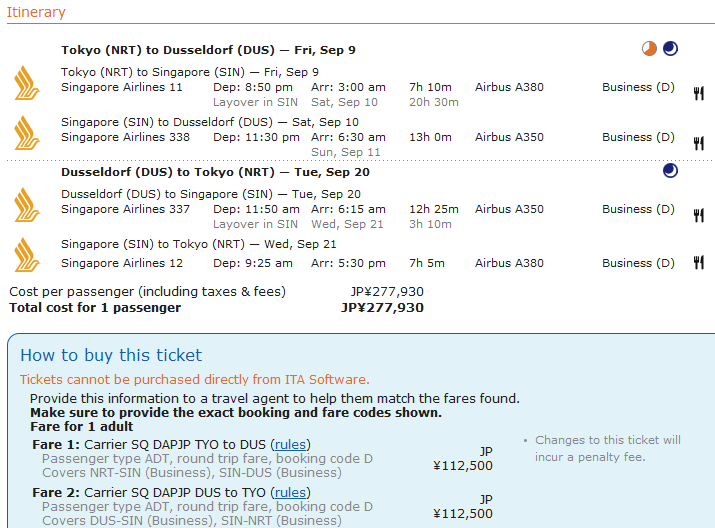
Task: Click the Singapore Airlines logo for flight 338
Action: point(26,131)
